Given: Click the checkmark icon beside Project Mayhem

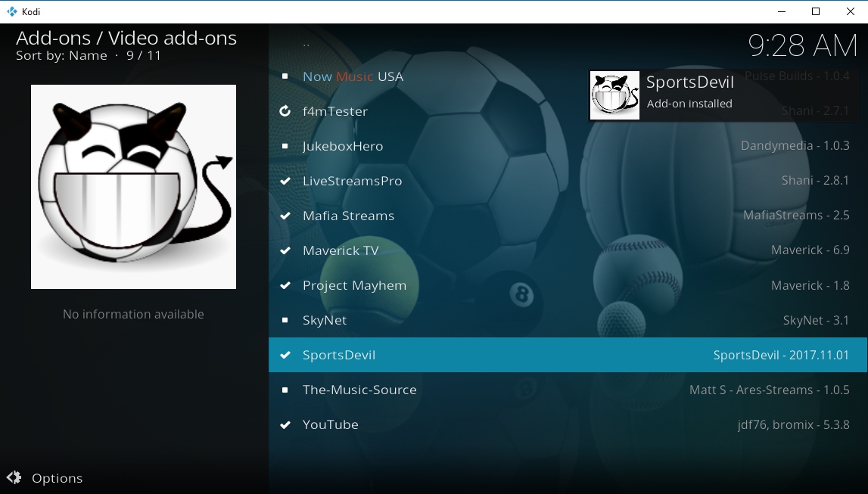Looking at the screenshot, I should point(285,285).
